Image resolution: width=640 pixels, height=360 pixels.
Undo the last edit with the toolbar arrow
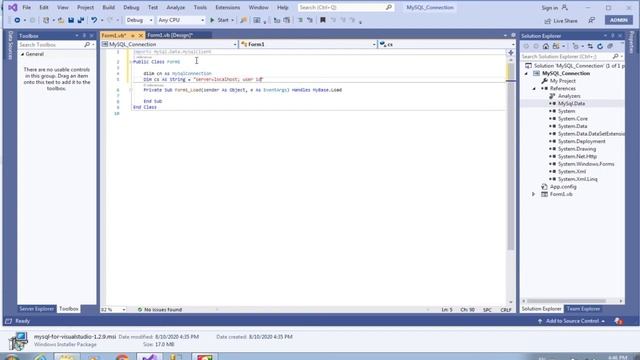click(x=94, y=20)
